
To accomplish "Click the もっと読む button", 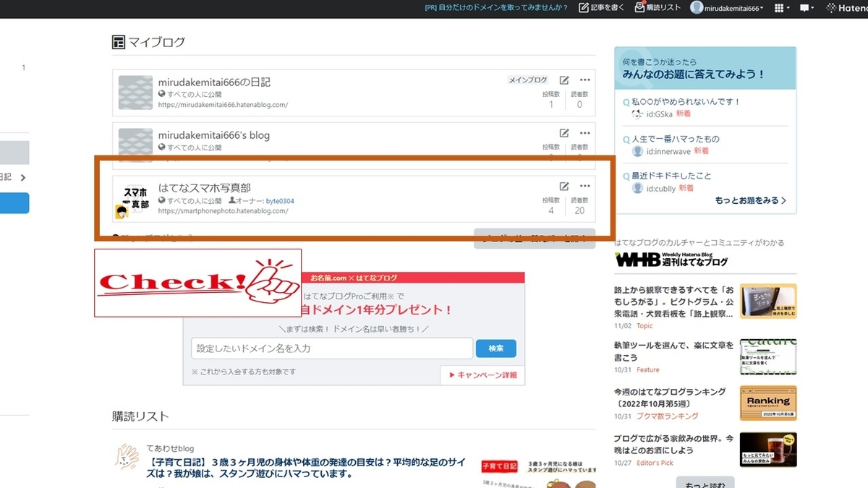I will point(705,482).
